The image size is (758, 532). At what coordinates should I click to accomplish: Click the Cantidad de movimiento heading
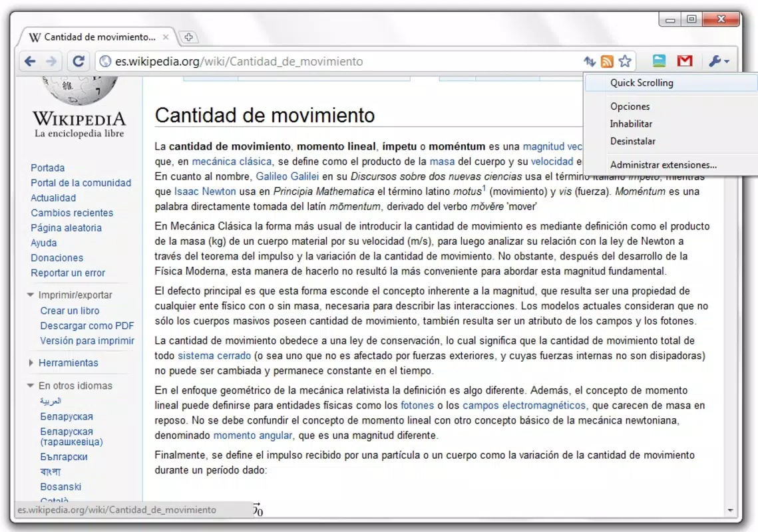point(264,115)
